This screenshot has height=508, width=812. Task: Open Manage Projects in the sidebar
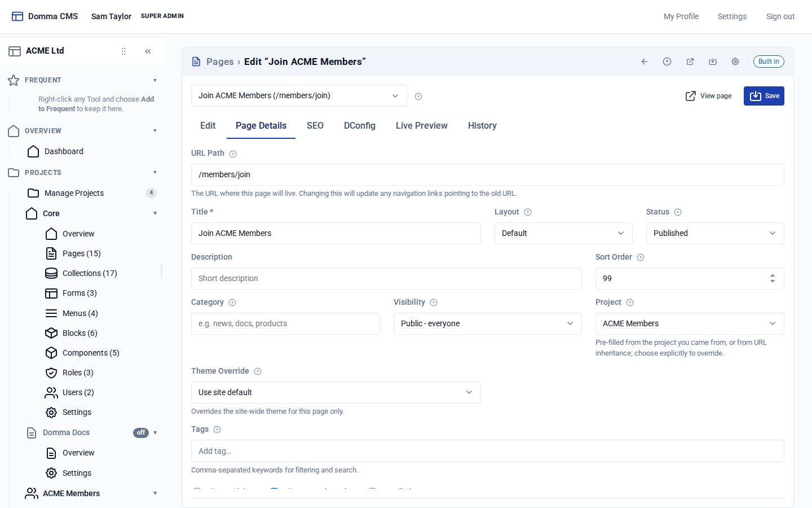tap(74, 193)
